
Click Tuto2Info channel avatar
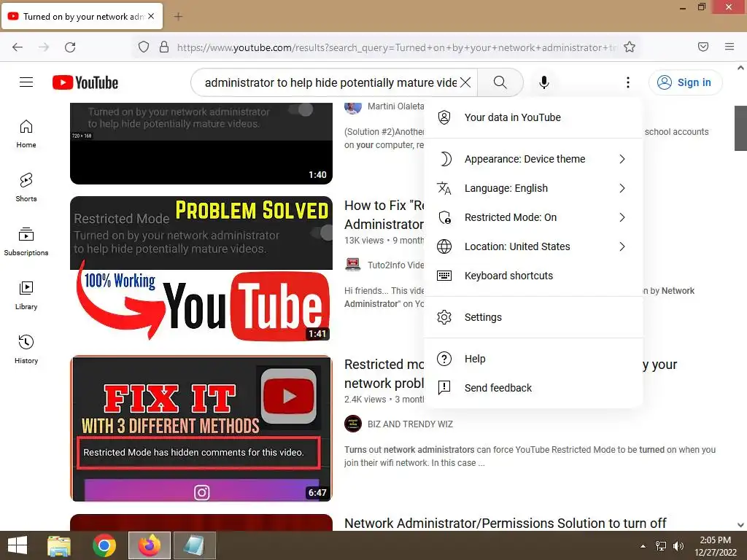point(353,265)
